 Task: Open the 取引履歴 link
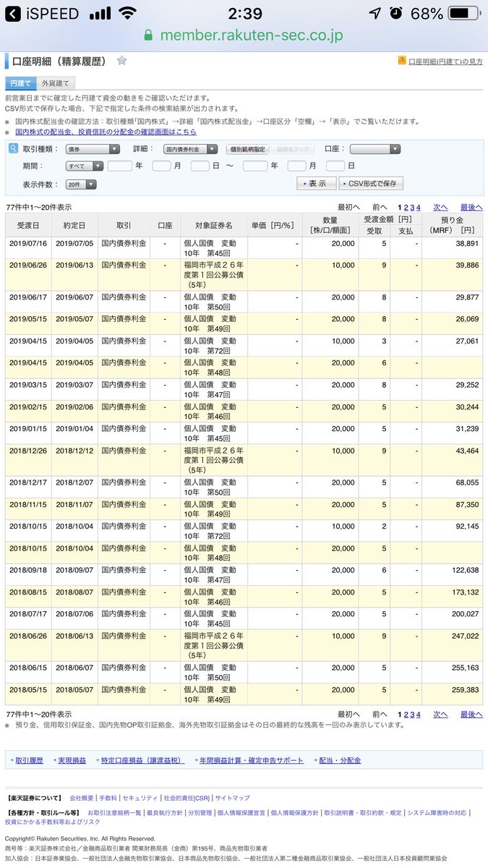29,760
